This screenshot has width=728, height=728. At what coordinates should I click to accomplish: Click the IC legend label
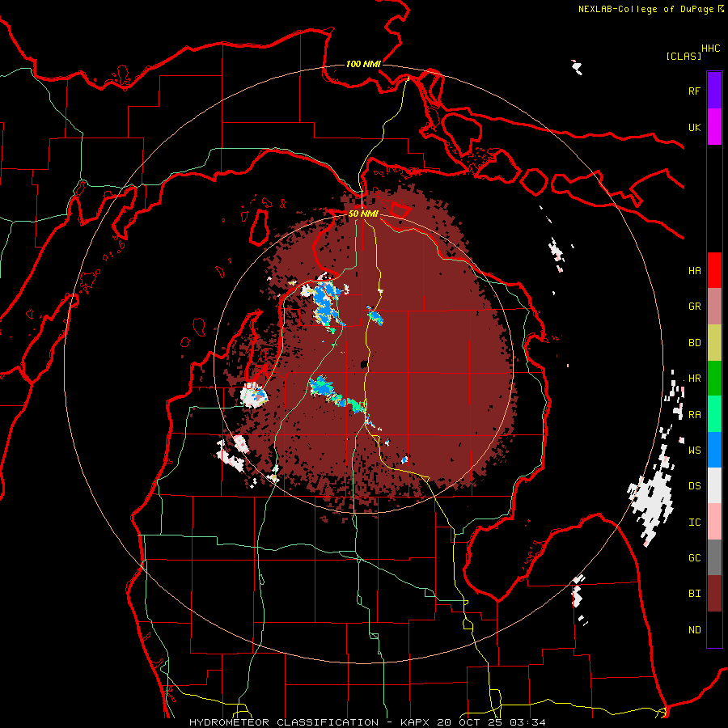click(x=694, y=523)
